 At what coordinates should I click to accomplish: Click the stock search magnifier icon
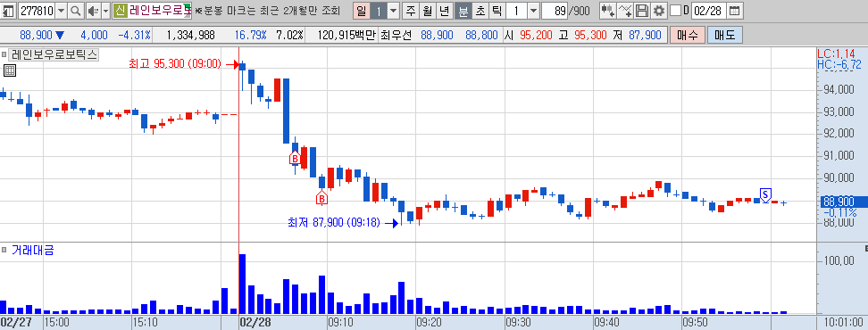pyautogui.click(x=76, y=11)
